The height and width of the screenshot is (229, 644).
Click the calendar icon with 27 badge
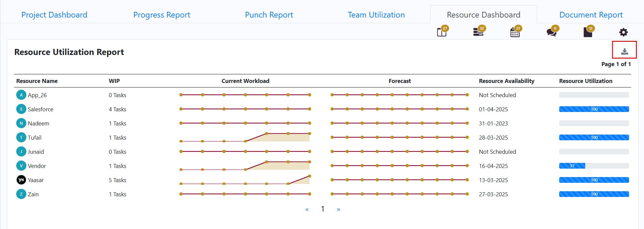pos(515,32)
